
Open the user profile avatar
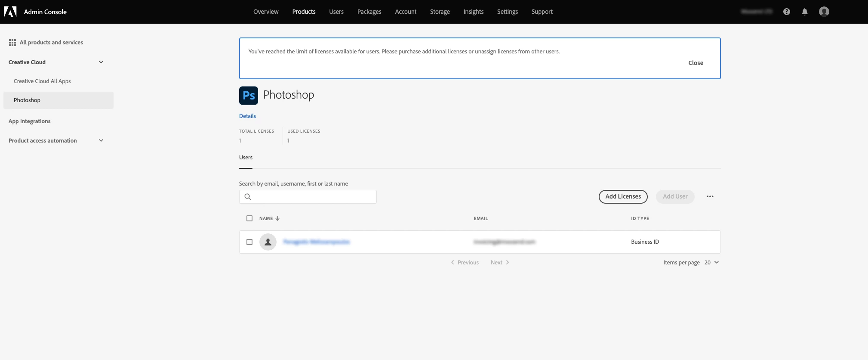pos(824,12)
